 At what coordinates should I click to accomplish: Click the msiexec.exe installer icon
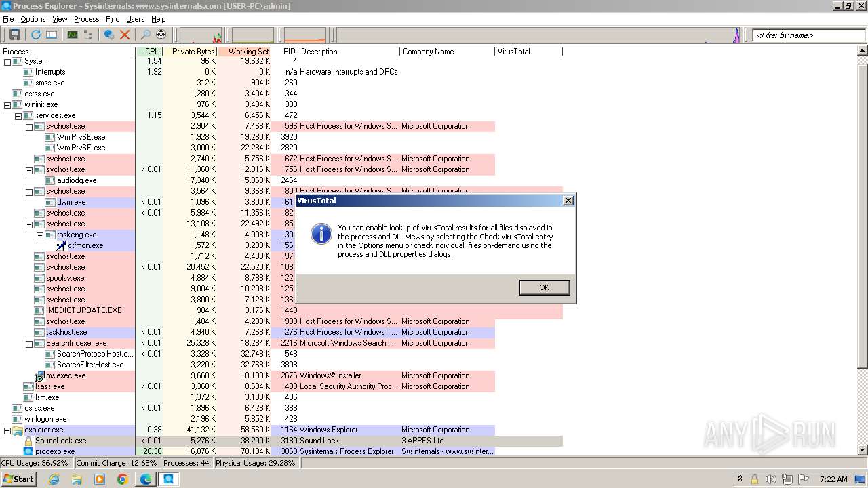tap(39, 375)
